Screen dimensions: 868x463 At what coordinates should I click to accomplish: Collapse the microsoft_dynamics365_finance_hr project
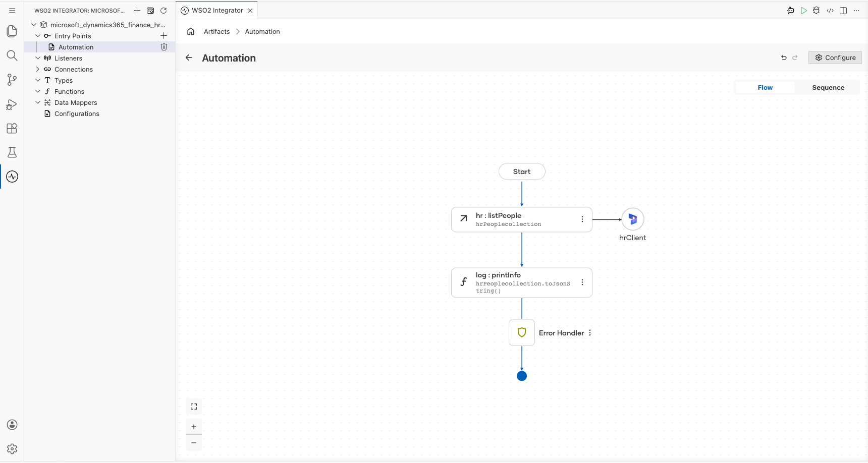pyautogui.click(x=34, y=25)
